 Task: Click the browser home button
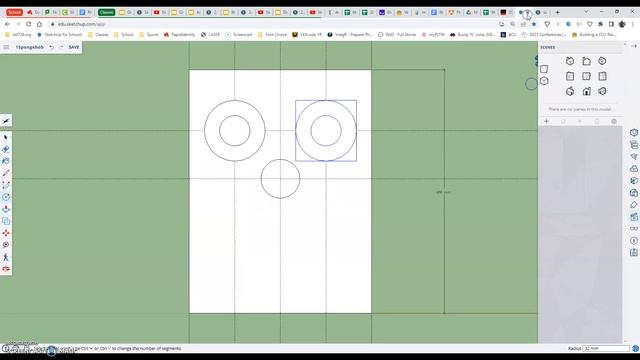coord(39,24)
